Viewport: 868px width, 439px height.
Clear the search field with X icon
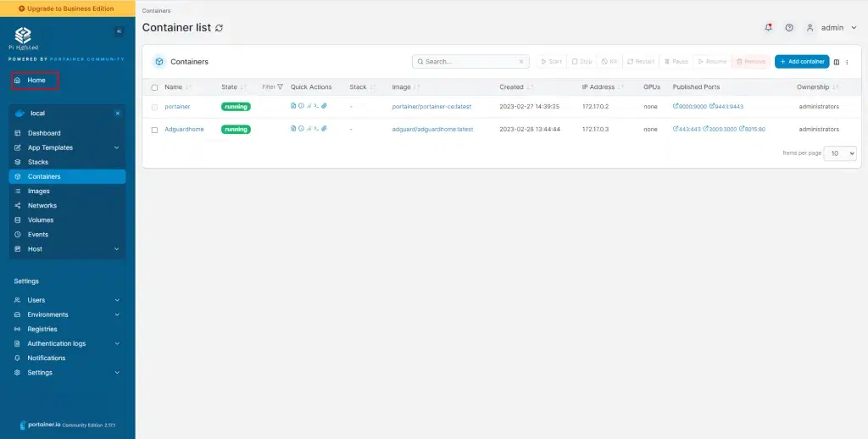click(x=521, y=62)
